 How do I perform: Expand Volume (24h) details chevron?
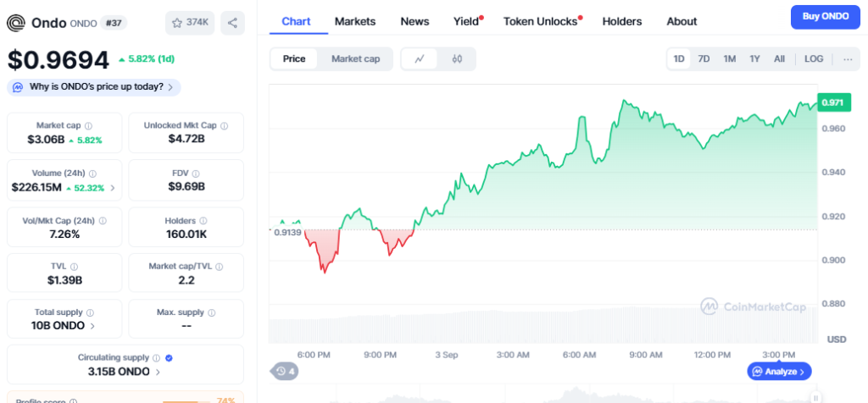pyautogui.click(x=113, y=188)
